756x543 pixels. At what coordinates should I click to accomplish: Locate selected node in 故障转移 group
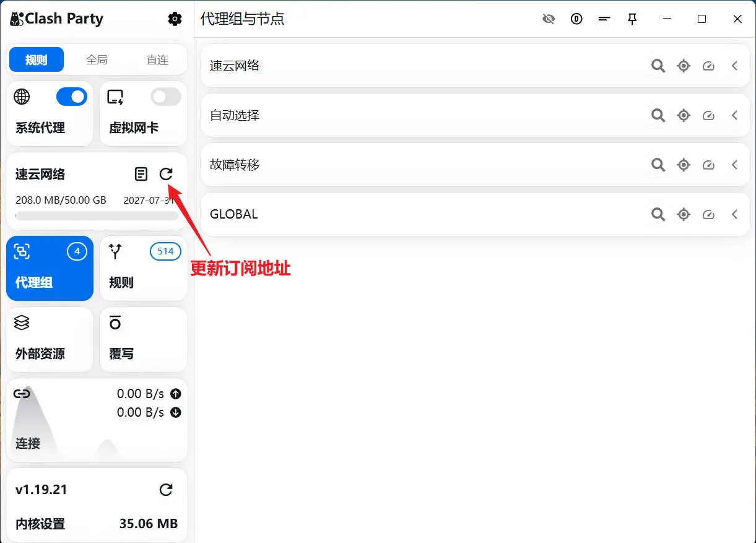[x=684, y=165]
